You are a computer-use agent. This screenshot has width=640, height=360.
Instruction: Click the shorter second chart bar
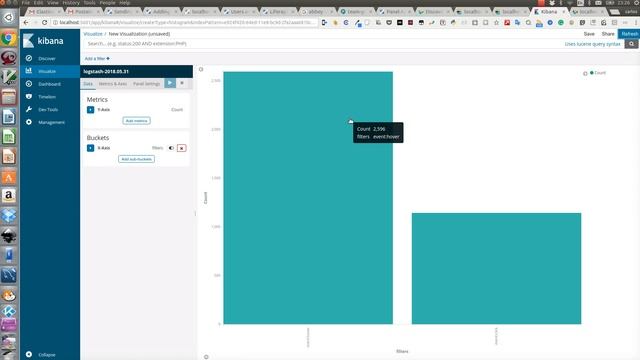[x=496, y=269]
